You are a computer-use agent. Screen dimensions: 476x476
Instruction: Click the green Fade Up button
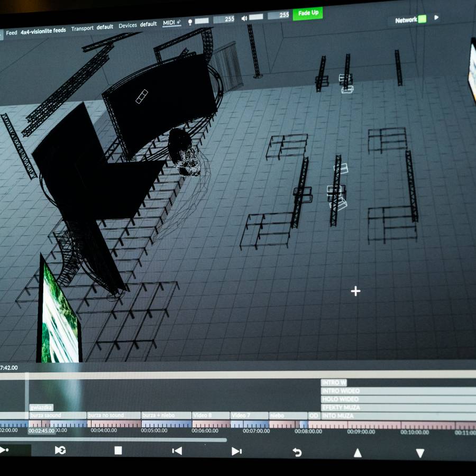click(x=308, y=13)
